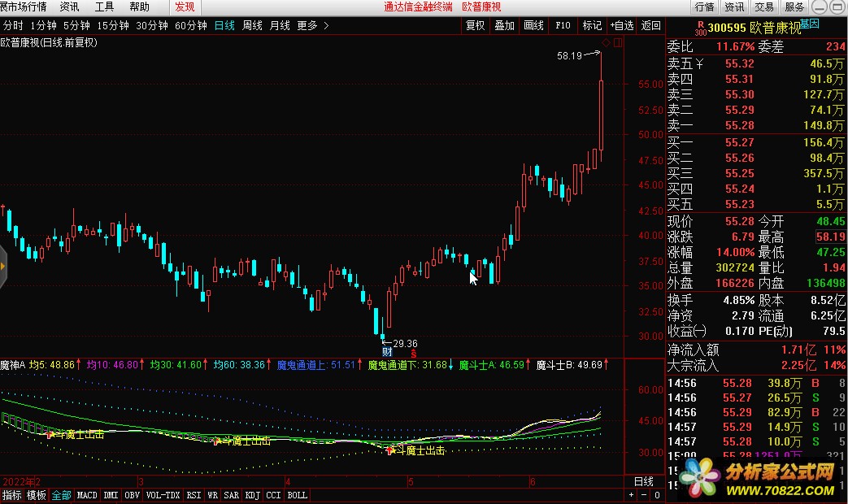Viewport: 848px width, 504px height.
Task: Click the 标记 mark button
Action: click(x=592, y=25)
